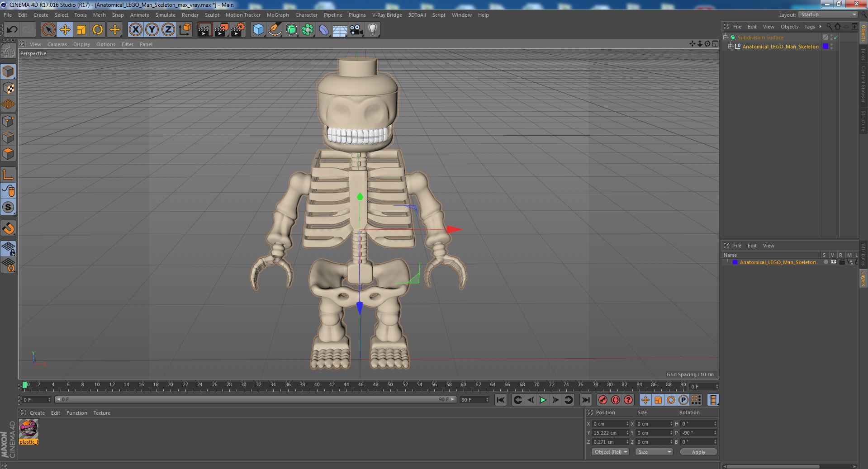This screenshot has width=868, height=469.
Task: Activate the Scale tool in top toolbar
Action: point(81,30)
